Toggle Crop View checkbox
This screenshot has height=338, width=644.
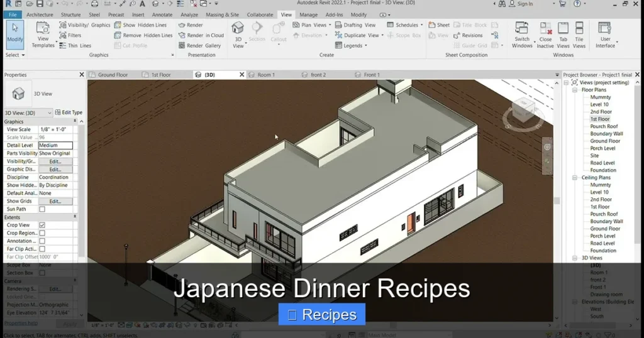42,225
